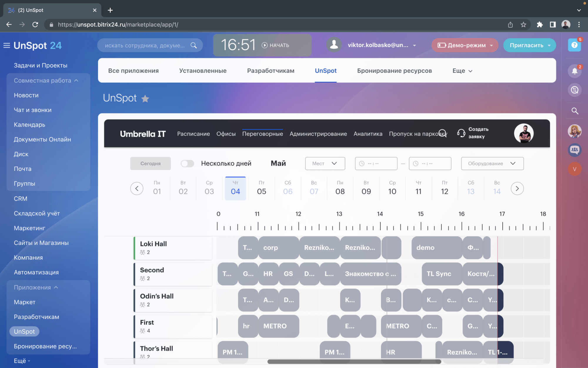This screenshot has height=368, width=588.
Task: Open the TL Sync booking in Second
Action: click(442, 274)
